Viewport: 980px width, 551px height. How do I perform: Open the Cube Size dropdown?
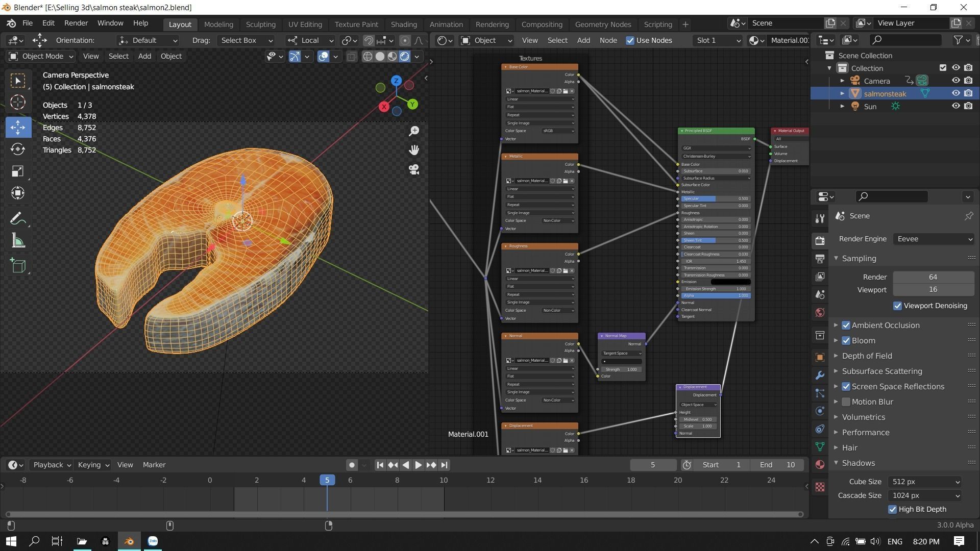point(925,482)
